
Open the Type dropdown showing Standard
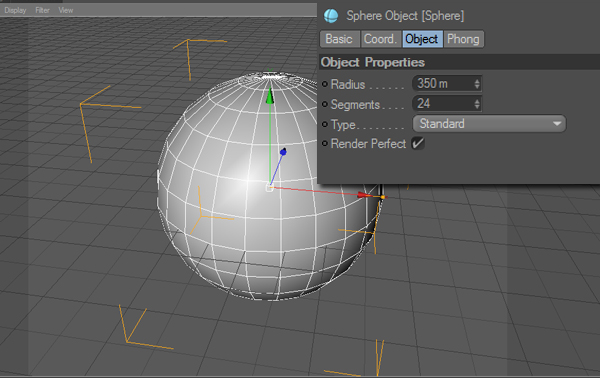click(x=489, y=124)
